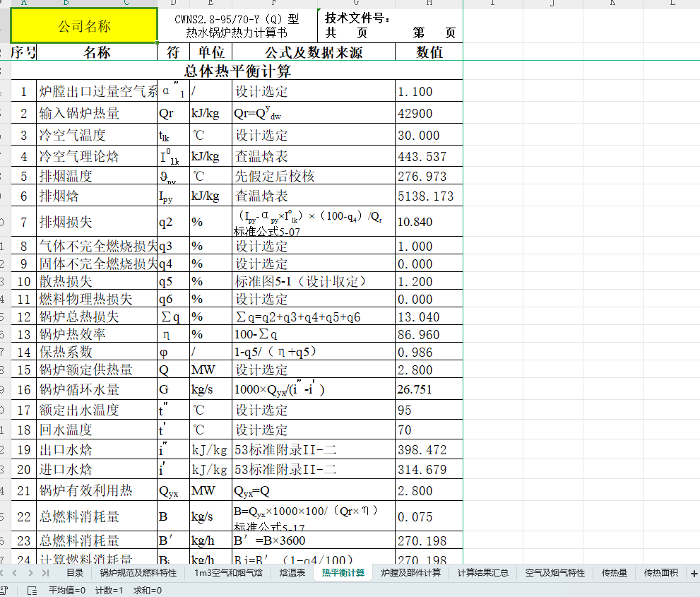
Task: Switch to the 焓温表 sheet
Action: coord(292,573)
